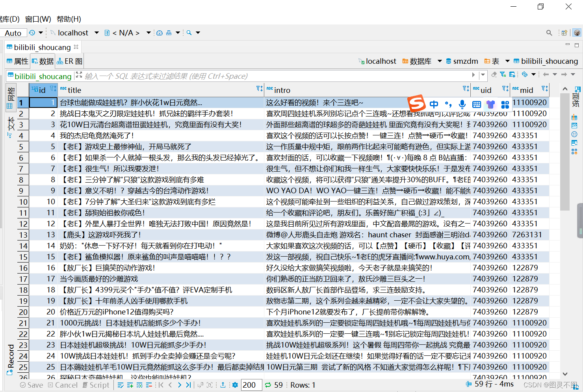Close the bilibili_shoucang editor tab
Image resolution: width=583 pixels, height=392 pixels.
pyautogui.click(x=76, y=47)
